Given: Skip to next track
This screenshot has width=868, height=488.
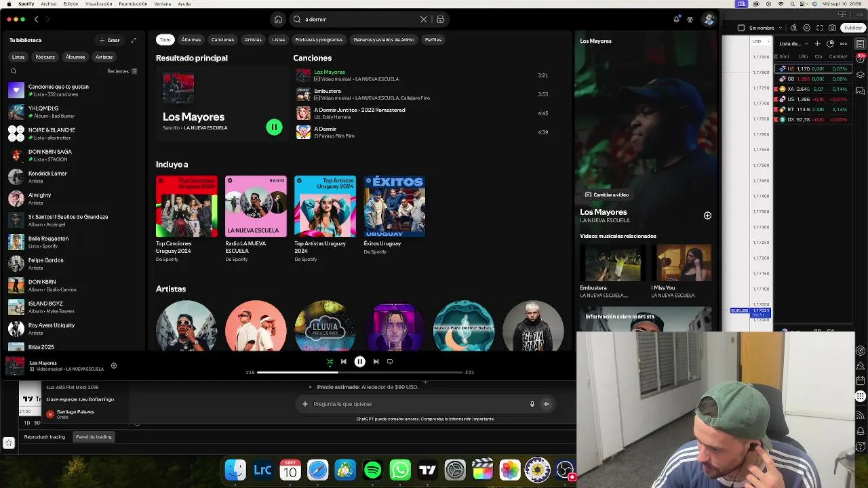Looking at the screenshot, I should click(x=376, y=362).
